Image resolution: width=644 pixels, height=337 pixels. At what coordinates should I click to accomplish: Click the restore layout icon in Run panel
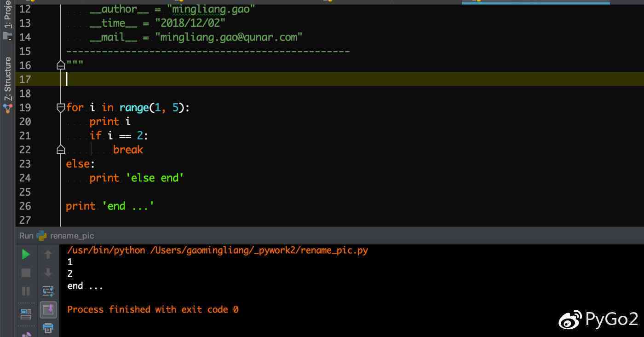pyautogui.click(x=26, y=314)
